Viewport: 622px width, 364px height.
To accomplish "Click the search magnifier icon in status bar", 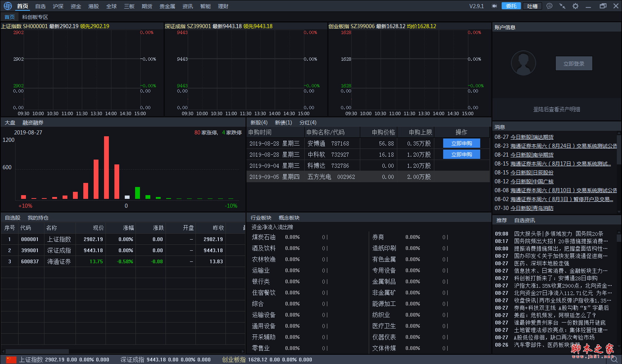I will pos(614,359).
